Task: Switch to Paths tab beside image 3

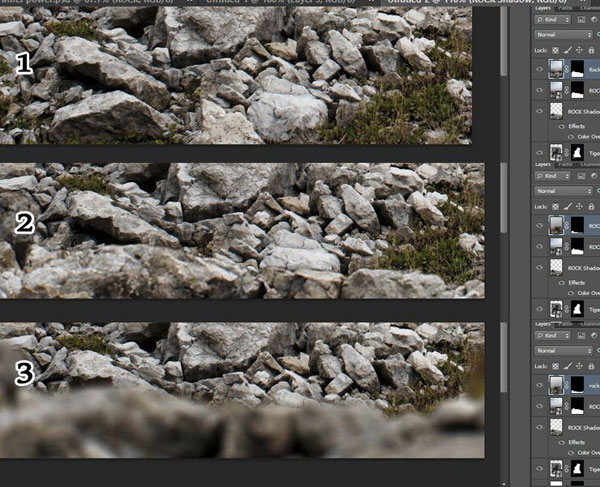Action: point(566,324)
